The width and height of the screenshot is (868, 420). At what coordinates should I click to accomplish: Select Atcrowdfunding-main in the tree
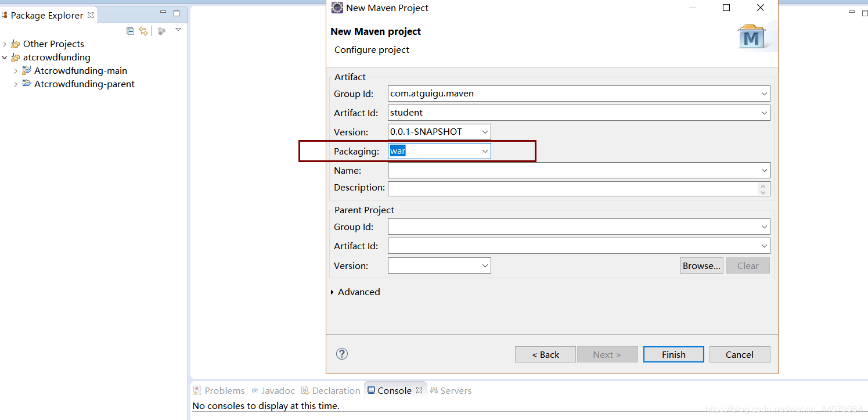(x=81, y=71)
